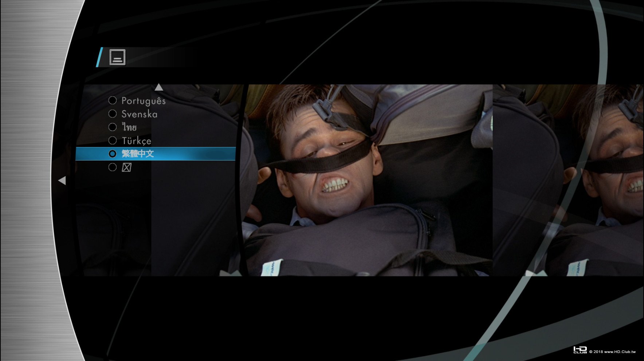This screenshot has height=361, width=644.
Task: Click the "Svenska" label text
Action: [140, 114]
